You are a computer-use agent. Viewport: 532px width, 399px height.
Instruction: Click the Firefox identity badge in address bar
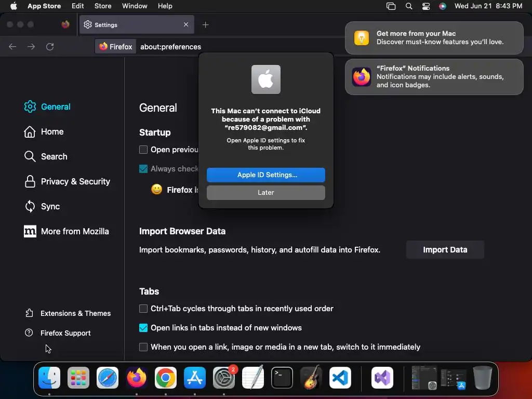[116, 46]
